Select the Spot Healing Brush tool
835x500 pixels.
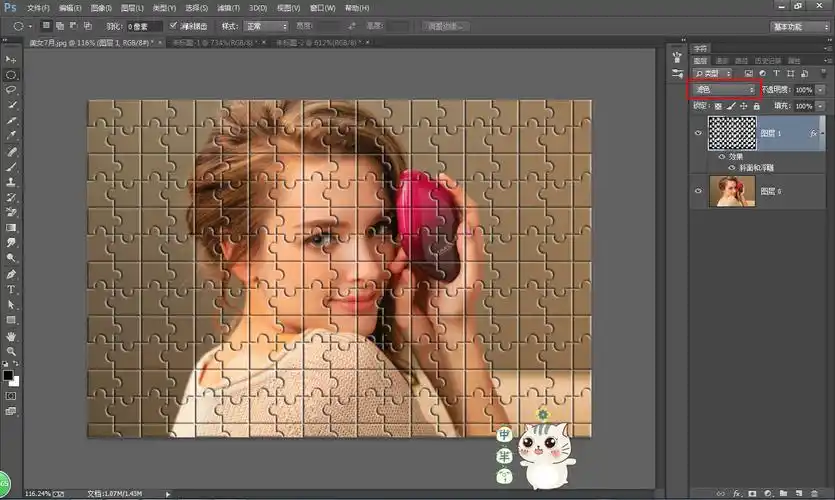(x=11, y=152)
